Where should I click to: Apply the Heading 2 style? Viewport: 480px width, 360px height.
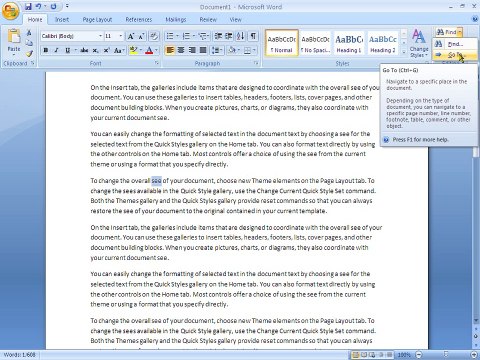tap(383, 43)
